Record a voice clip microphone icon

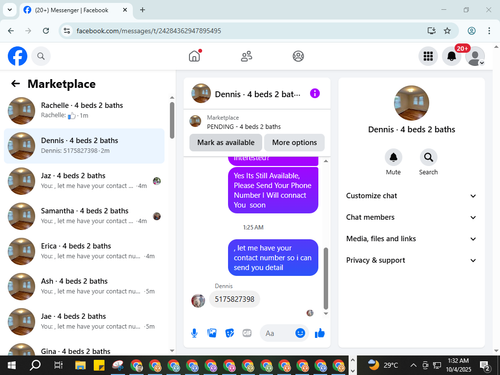[x=194, y=333]
